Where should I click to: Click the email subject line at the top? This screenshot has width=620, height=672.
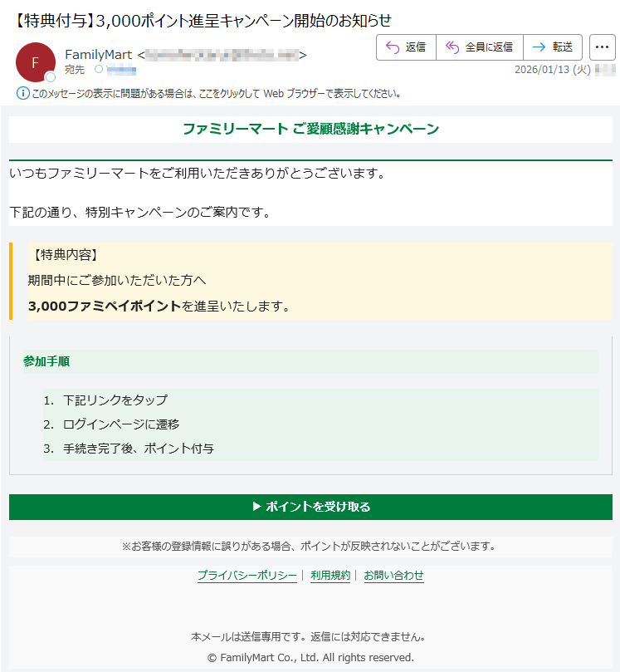pos(203,20)
